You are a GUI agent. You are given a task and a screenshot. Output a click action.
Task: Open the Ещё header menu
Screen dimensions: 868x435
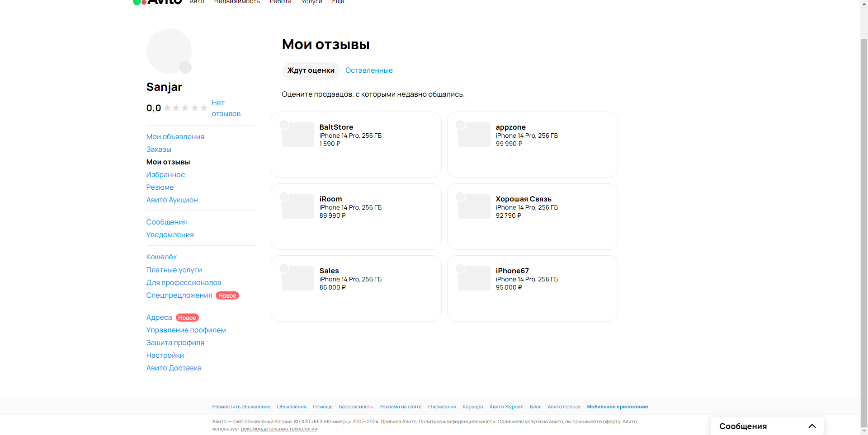pyautogui.click(x=338, y=2)
